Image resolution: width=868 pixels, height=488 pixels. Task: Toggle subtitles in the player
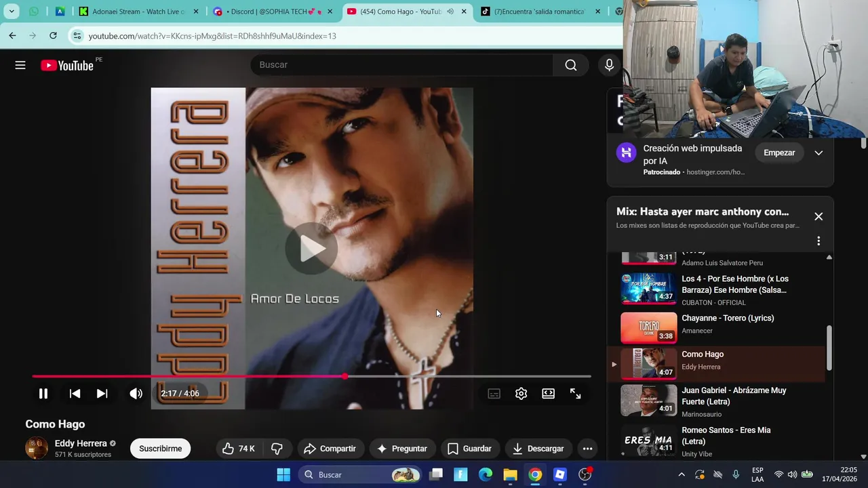pos(494,394)
